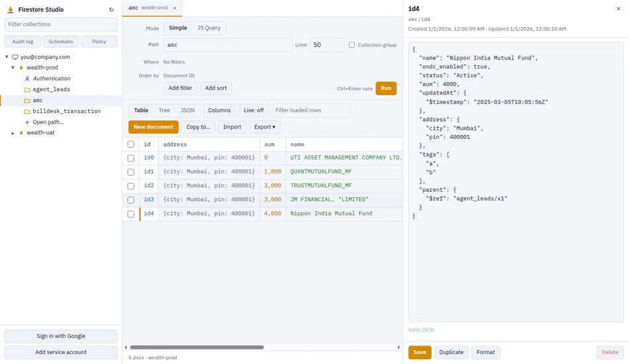This screenshot has height=364, width=629.
Task: Check the checkbox for row id1
Action: 131,172
